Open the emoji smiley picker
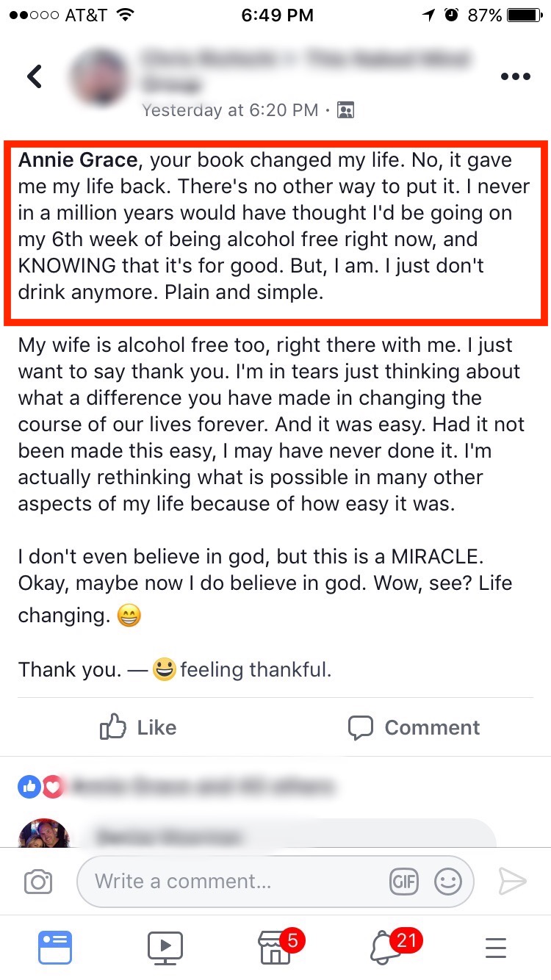The width and height of the screenshot is (551, 980). [x=447, y=881]
